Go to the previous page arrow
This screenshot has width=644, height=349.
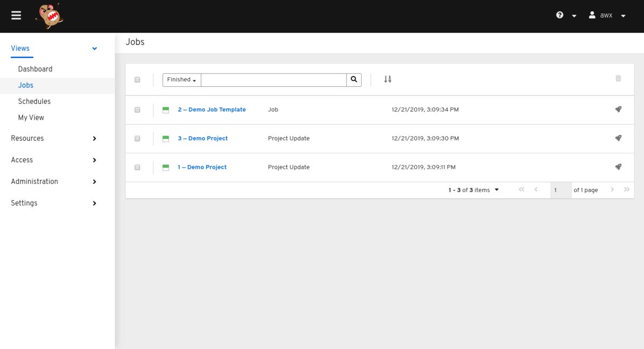point(536,190)
